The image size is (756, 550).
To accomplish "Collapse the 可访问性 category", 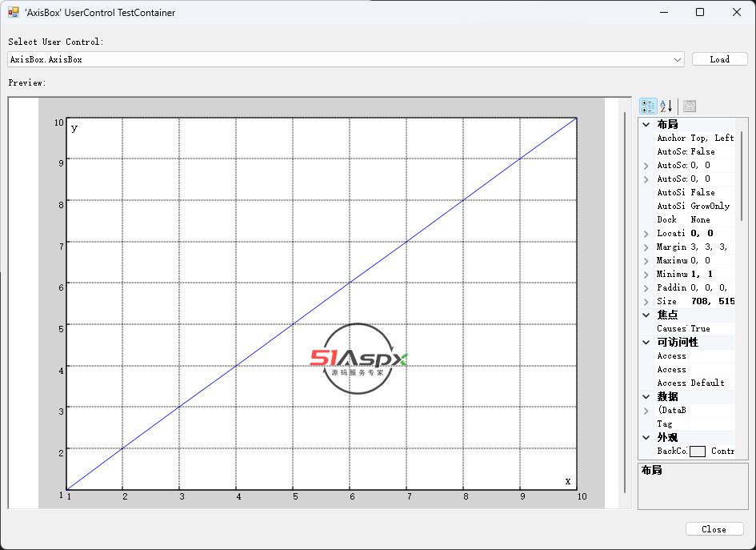I will pos(646,343).
